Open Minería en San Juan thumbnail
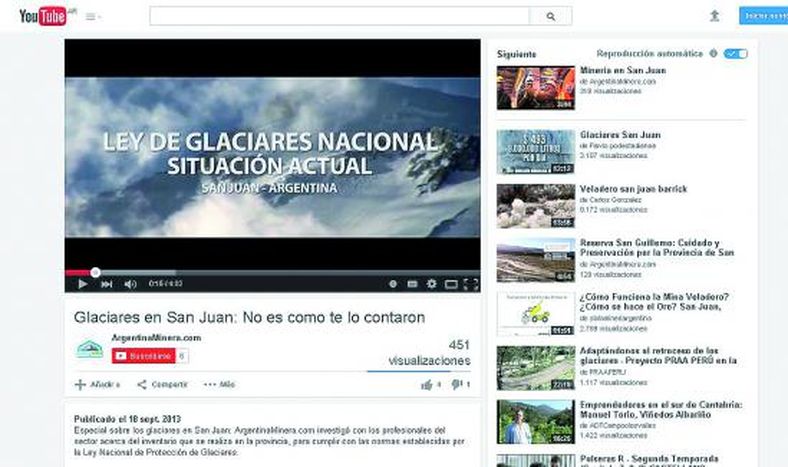The image size is (788, 467). [x=536, y=88]
